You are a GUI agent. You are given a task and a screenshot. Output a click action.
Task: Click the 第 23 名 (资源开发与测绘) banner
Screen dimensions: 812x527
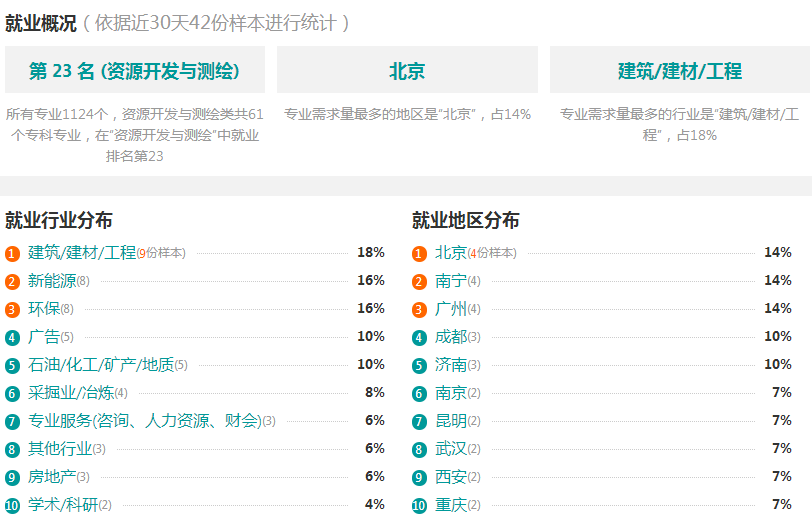coord(135,70)
